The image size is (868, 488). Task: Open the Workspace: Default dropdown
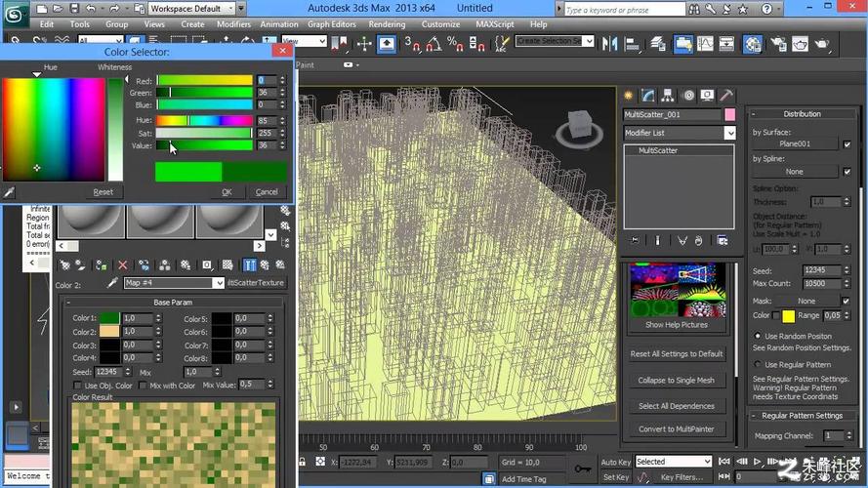(188, 8)
